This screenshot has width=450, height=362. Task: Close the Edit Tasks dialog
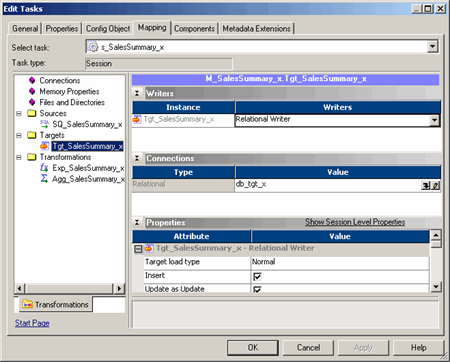click(441, 9)
